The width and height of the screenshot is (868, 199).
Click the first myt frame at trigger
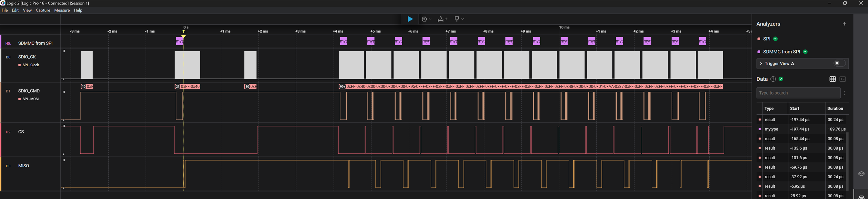point(180,41)
